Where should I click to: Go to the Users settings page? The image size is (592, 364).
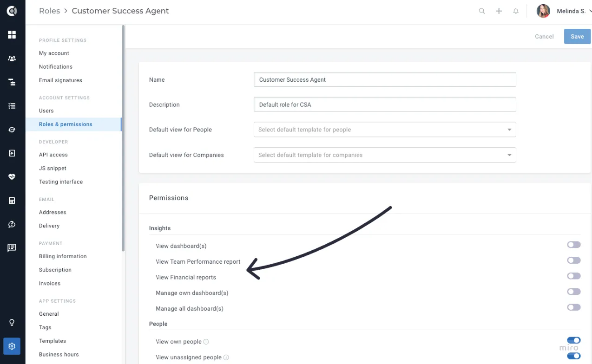46,111
